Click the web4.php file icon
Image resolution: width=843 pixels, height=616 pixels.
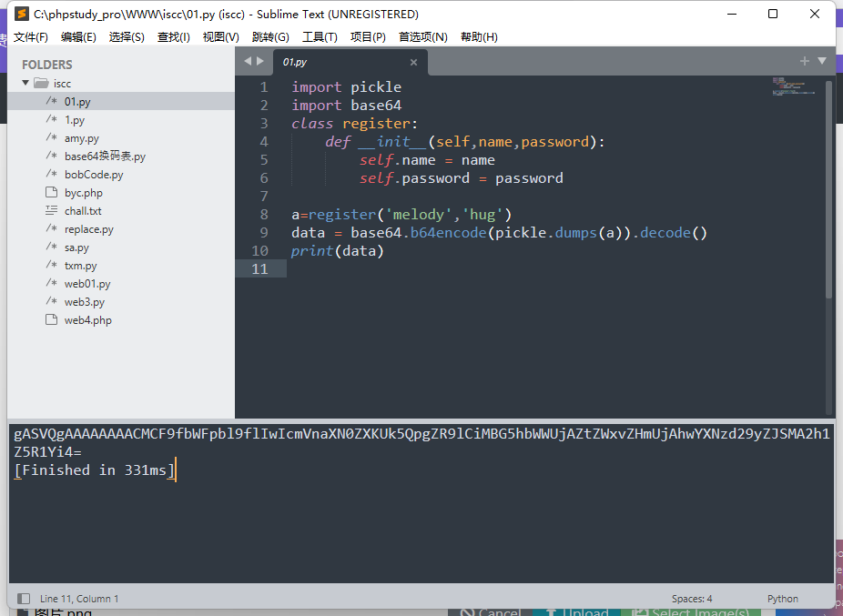pos(52,319)
